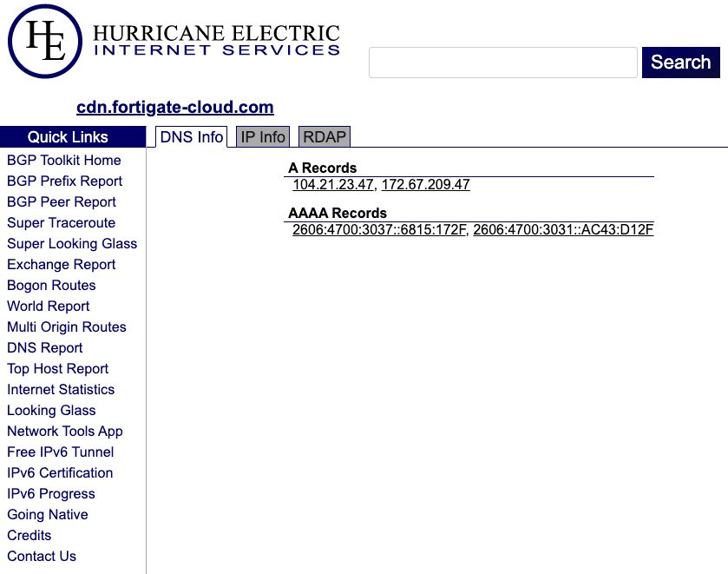Screen dimensions: 728x574
Task: Open the cdn.fortigate-cloud.com heading link
Action: (x=175, y=108)
